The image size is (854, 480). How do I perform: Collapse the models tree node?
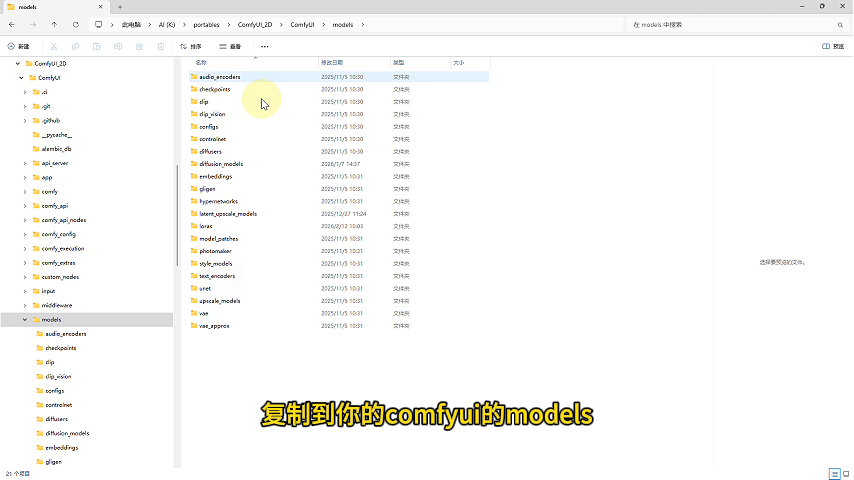point(25,320)
